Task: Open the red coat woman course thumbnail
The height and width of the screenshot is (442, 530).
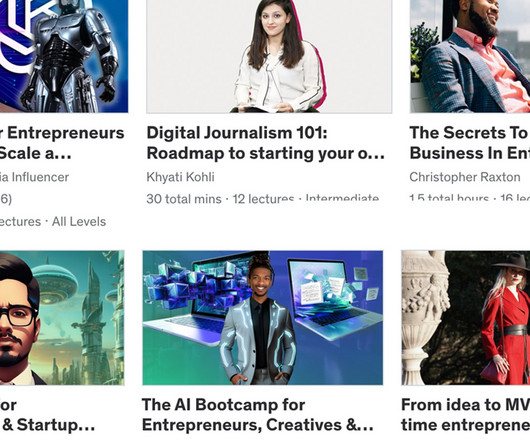Action: (x=466, y=318)
